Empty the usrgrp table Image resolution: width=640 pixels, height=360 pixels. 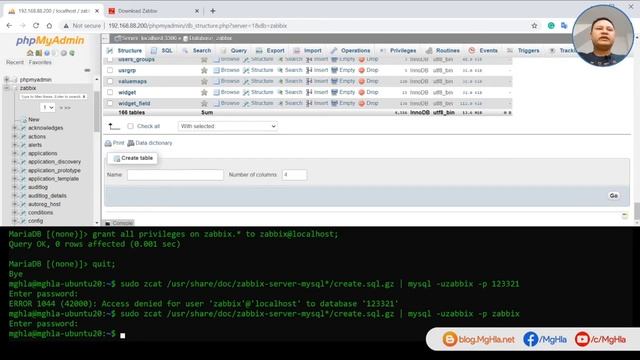(343, 70)
